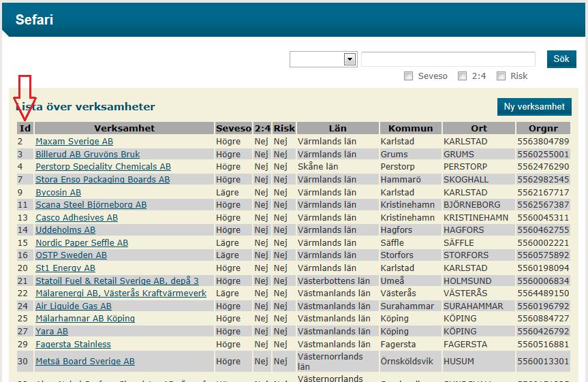The image size is (588, 382).
Task: Click the 2:4 column header
Action: [262, 128]
